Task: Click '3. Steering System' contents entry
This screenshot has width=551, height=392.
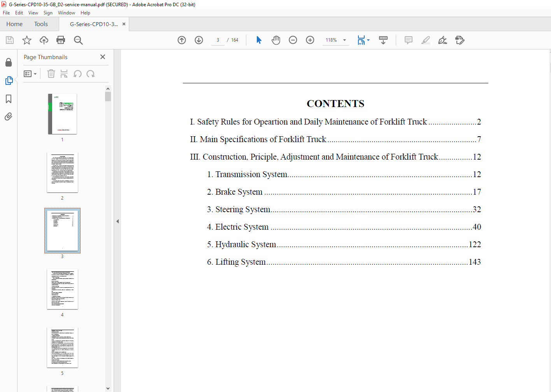Action: [344, 209]
